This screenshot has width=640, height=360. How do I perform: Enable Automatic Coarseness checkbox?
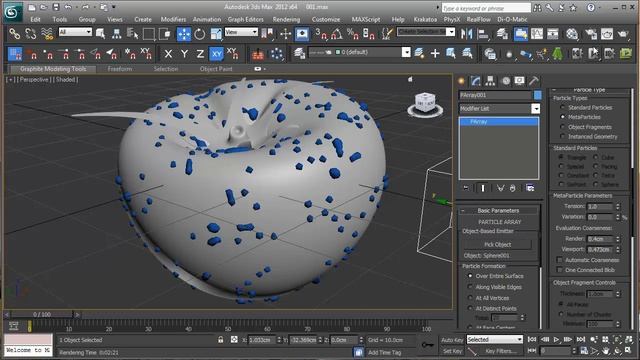pos(560,260)
